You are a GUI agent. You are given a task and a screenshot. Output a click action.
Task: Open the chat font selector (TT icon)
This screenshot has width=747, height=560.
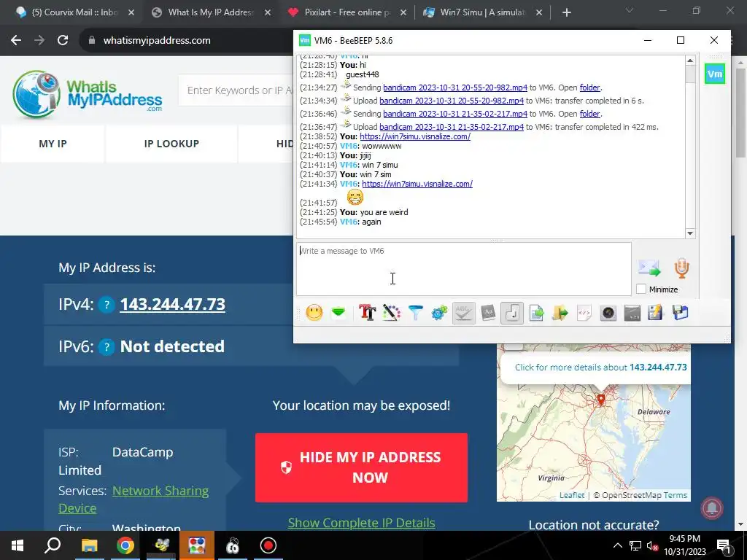click(368, 313)
